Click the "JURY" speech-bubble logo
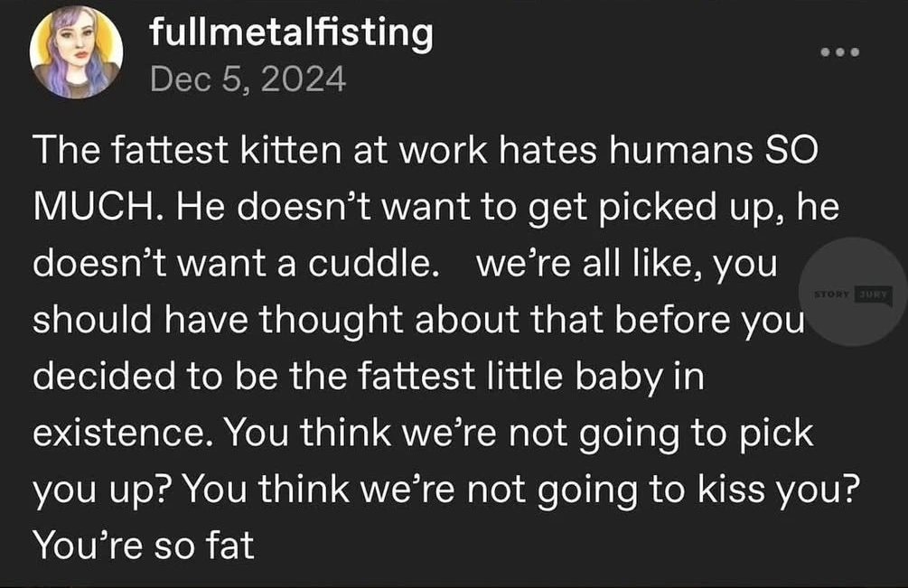This screenshot has height=588, width=908. tap(875, 294)
